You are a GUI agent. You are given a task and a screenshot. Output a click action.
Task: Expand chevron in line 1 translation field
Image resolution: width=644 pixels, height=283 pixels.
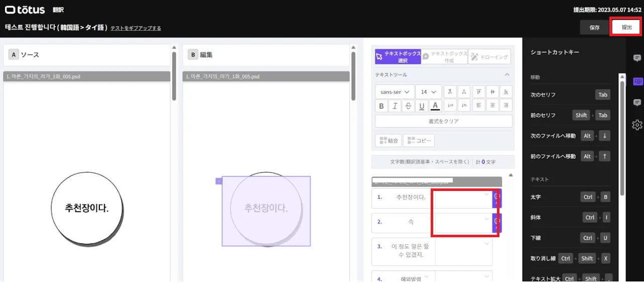(x=487, y=194)
